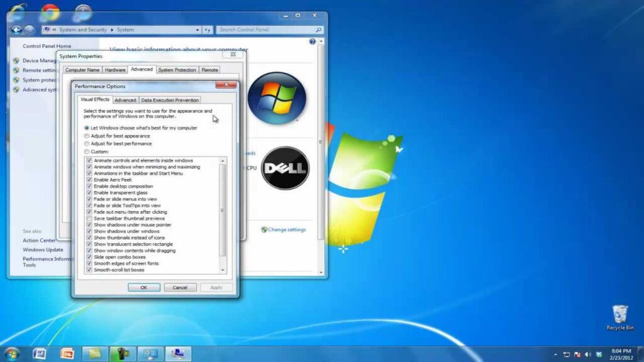Image resolution: width=644 pixels, height=362 pixels.
Task: Click the magnifier in Search Control Panel box
Action: (318, 30)
